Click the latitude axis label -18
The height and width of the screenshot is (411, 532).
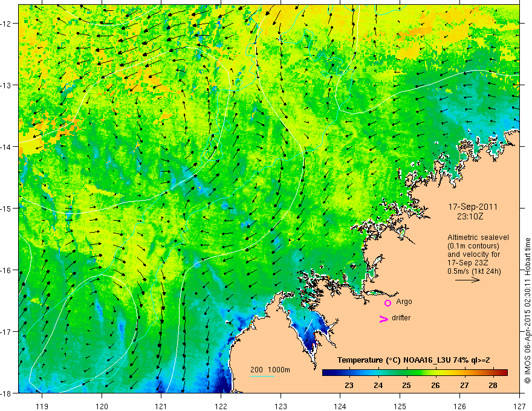(7, 393)
